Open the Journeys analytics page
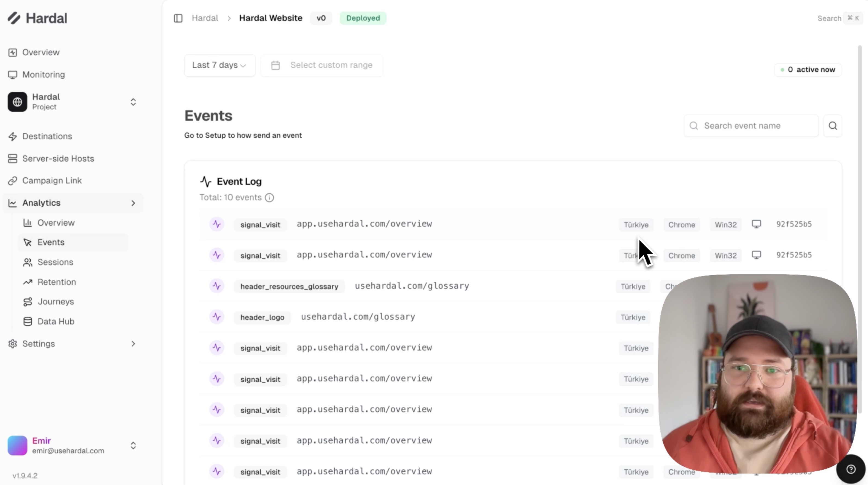 56,302
